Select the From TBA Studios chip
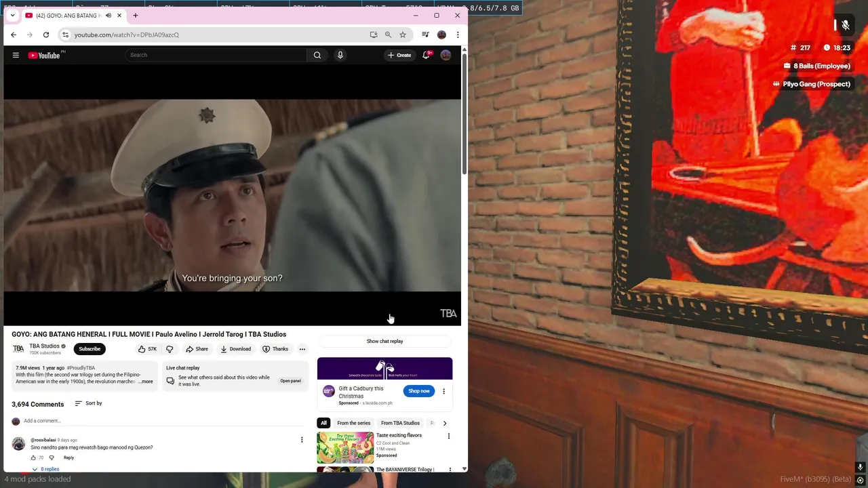Image resolution: width=868 pixels, height=488 pixels. pos(400,423)
